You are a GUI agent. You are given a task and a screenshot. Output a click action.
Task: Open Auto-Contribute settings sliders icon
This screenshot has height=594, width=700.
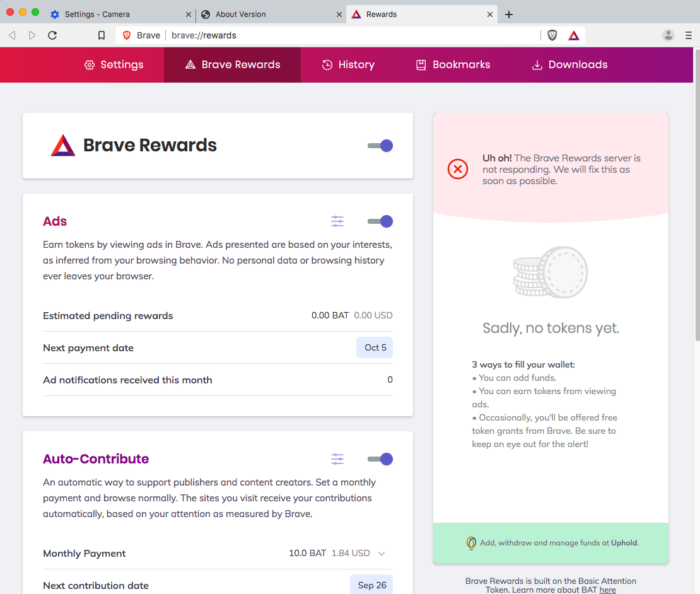(337, 459)
